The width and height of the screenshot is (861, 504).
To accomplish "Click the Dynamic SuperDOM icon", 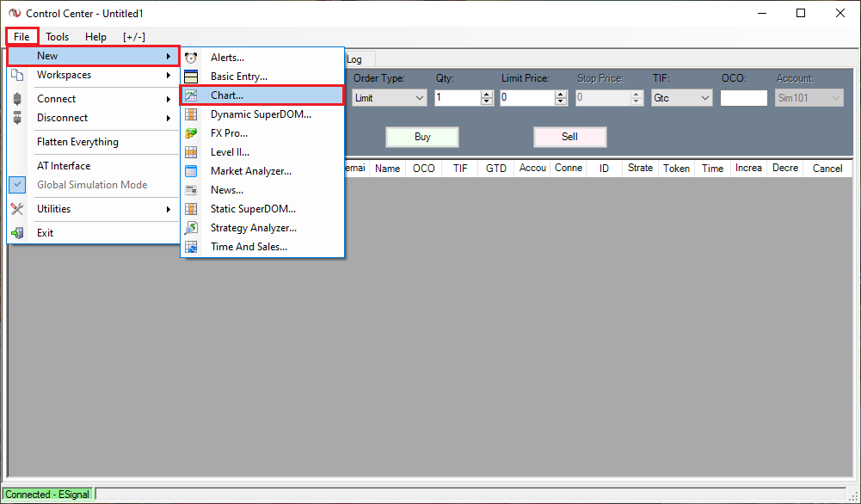I will pyautogui.click(x=191, y=114).
